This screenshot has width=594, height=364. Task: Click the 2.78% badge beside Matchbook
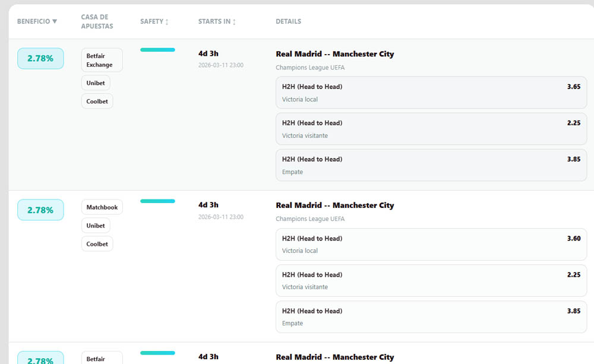[x=40, y=210]
